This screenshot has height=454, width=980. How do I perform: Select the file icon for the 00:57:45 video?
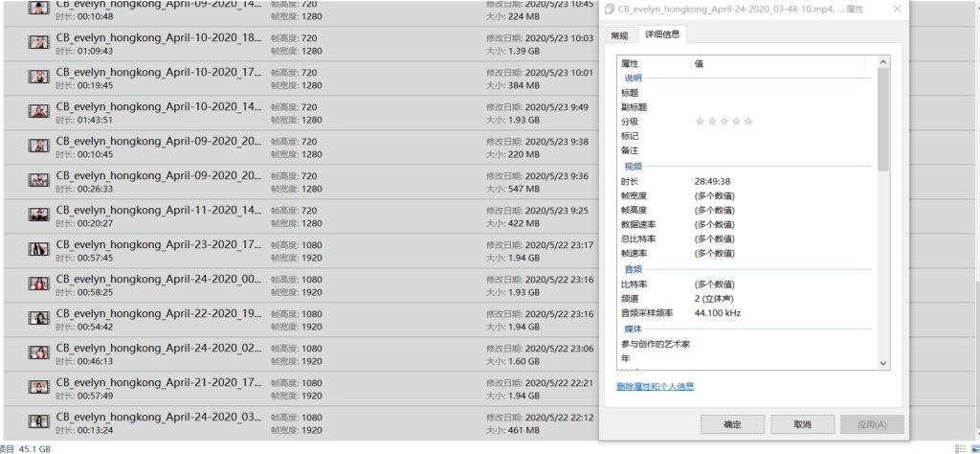(38, 250)
